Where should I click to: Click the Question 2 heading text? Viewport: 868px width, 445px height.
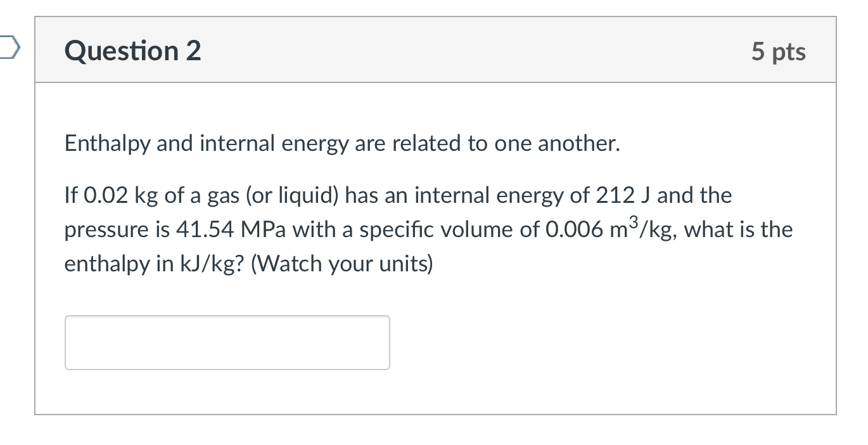[133, 51]
